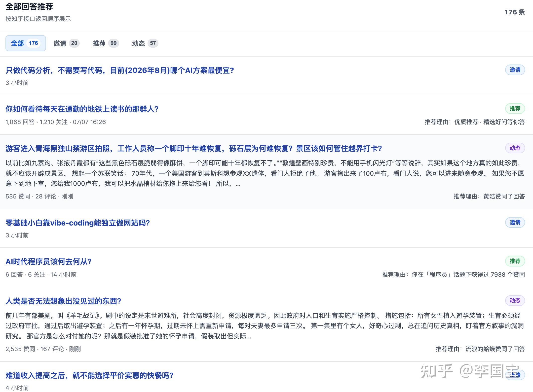Click the answer excerpt about 羊毛战记
Image resolution: width=533 pixels, height=392 pixels.
click(x=265, y=326)
